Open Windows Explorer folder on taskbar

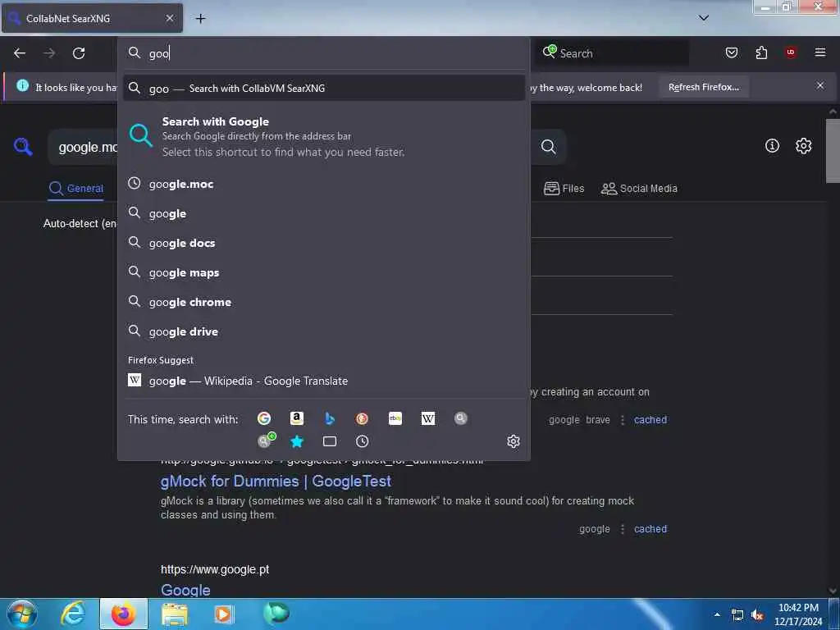point(175,614)
